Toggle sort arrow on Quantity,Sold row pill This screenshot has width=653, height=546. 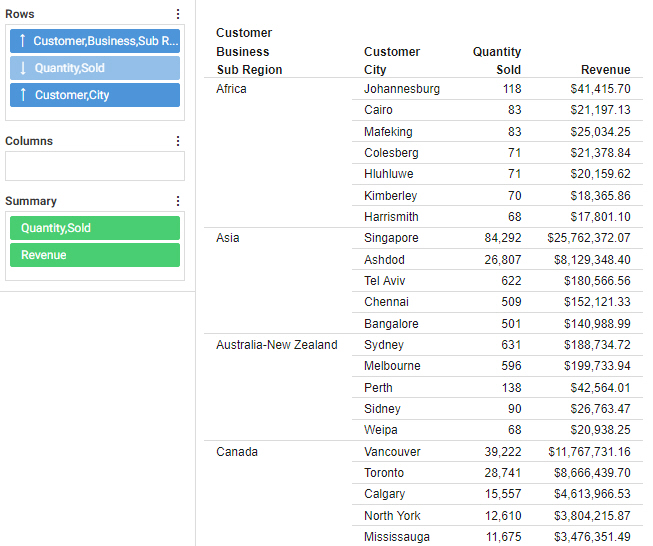coord(23,68)
